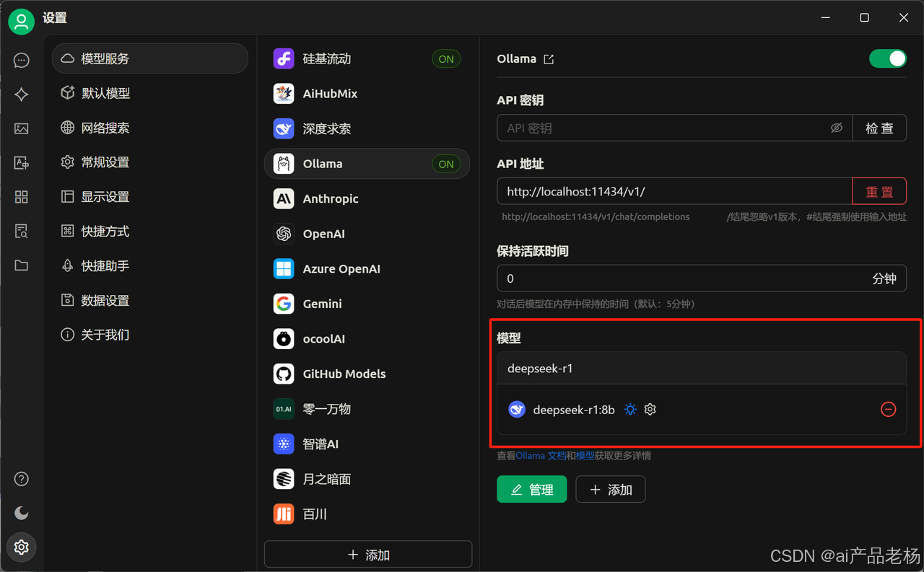Click 添加 button next to 管理
Screen dimensions: 924x572
611,489
